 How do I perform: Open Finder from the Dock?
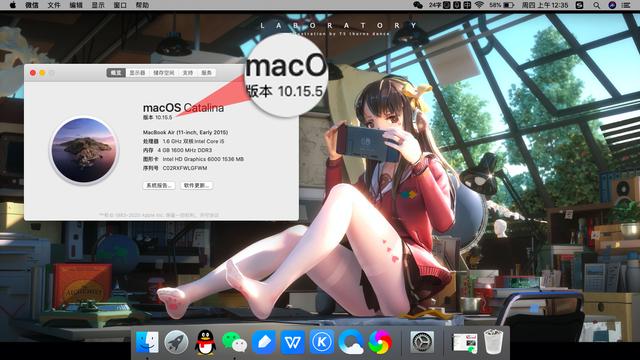click(147, 342)
